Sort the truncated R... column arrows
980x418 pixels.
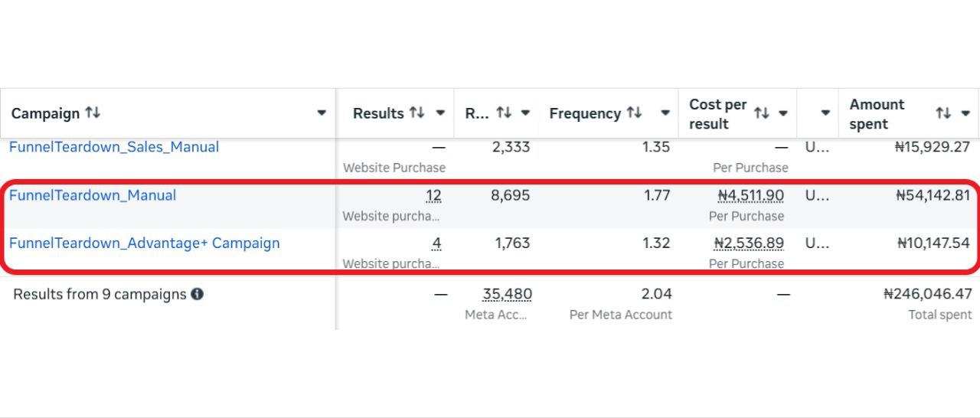point(503,113)
